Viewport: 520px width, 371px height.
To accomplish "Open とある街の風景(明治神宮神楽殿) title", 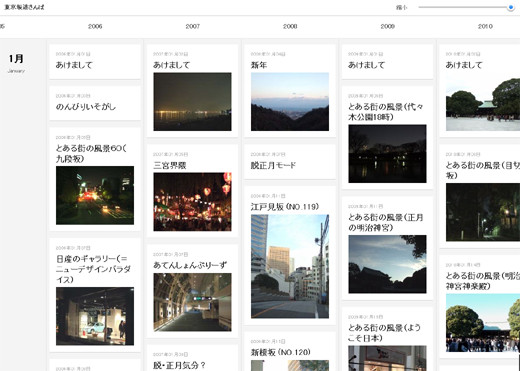I will pyautogui.click(x=483, y=281).
